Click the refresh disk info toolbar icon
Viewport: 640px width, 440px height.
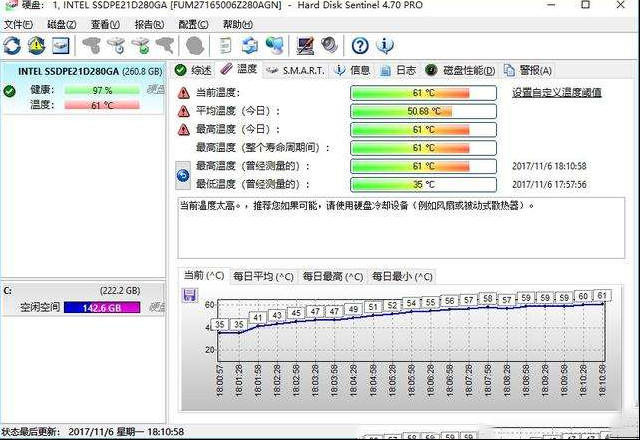click(12, 45)
